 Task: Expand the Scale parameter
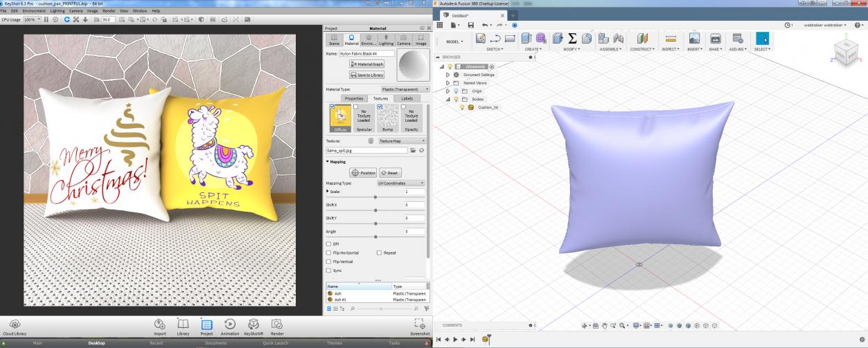click(x=328, y=191)
